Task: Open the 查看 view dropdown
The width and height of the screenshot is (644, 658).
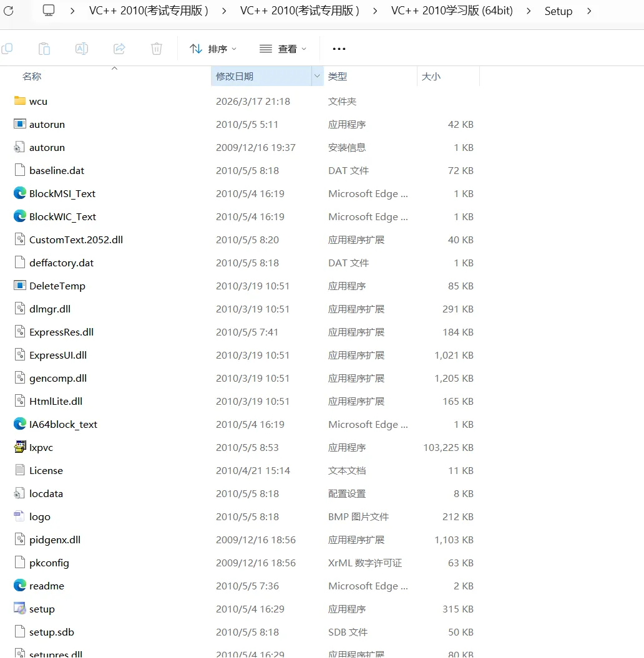Action: pos(283,49)
